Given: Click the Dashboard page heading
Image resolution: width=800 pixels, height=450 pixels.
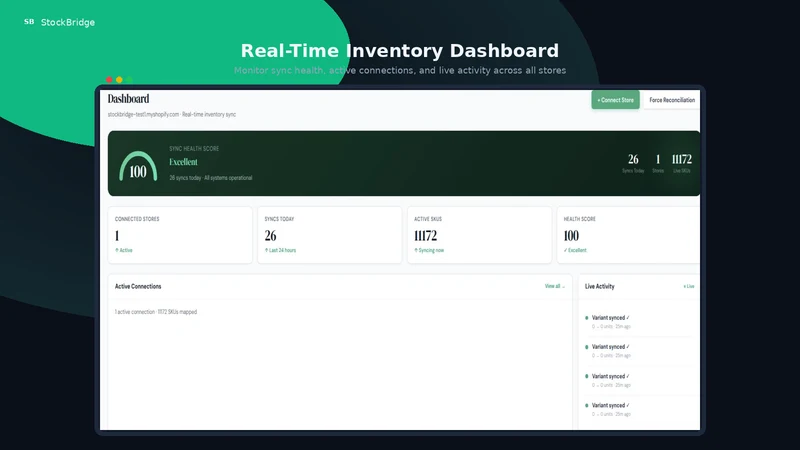Looking at the screenshot, I should click(128, 98).
